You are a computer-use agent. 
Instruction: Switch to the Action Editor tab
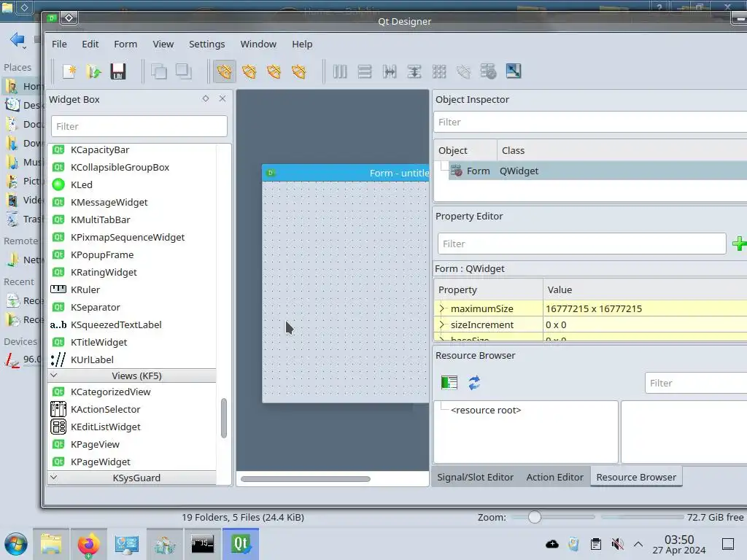554,477
